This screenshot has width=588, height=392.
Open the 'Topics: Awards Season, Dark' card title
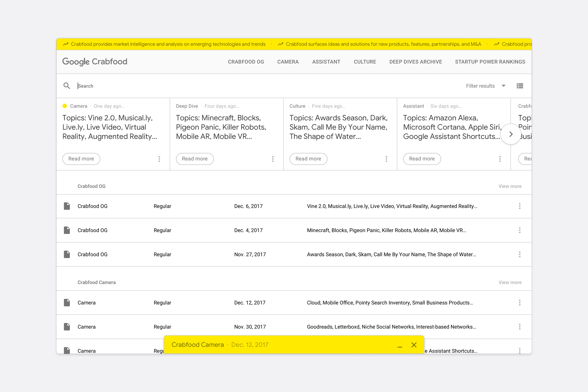339,127
